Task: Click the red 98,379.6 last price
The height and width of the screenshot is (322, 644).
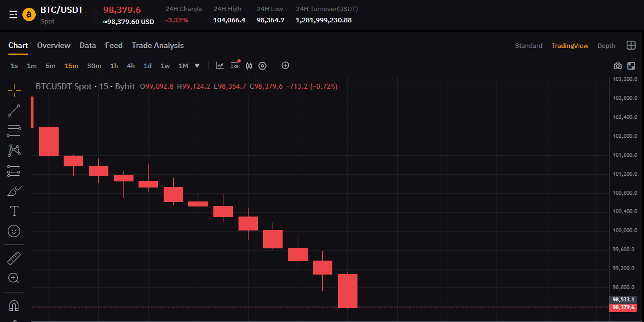Action: coord(122,10)
